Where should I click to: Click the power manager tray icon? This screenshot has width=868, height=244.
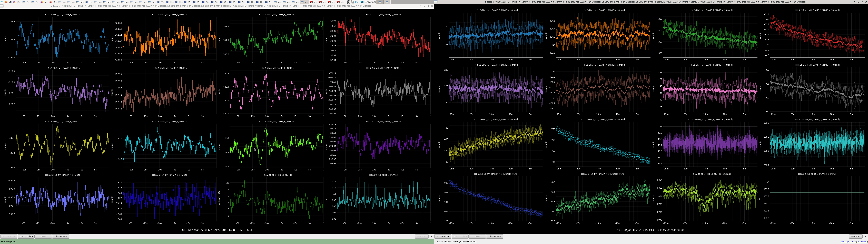348,2
